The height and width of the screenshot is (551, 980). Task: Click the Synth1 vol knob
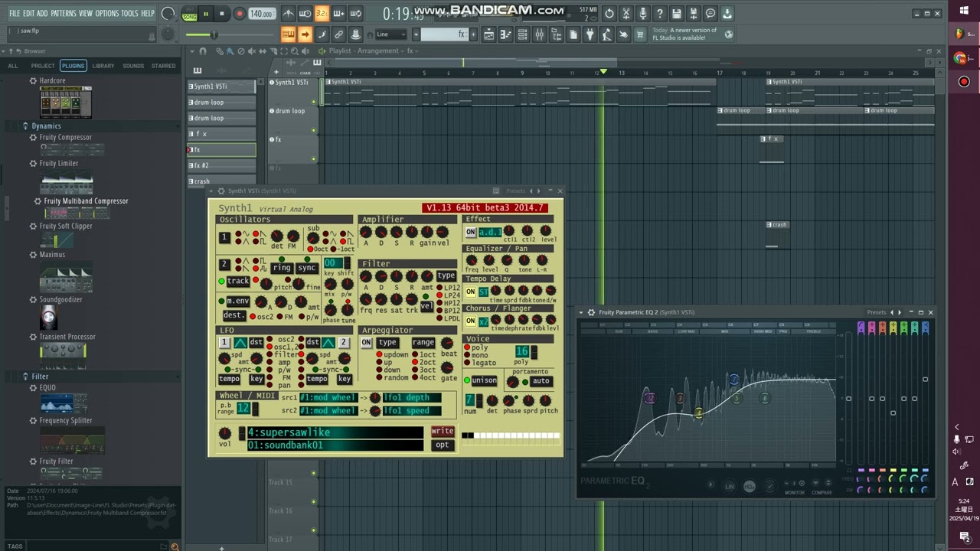(x=224, y=433)
